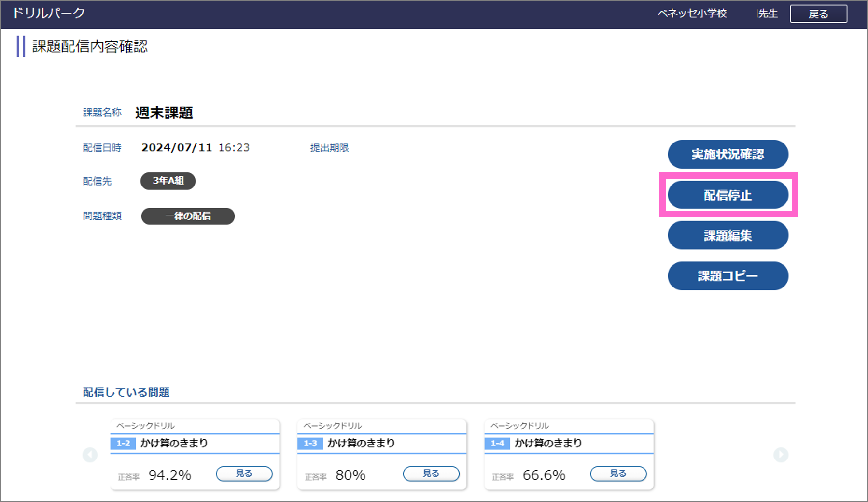Screen dimensions: 868x502
Task: Click the ドリルパーク logo title
Action: [49, 13]
